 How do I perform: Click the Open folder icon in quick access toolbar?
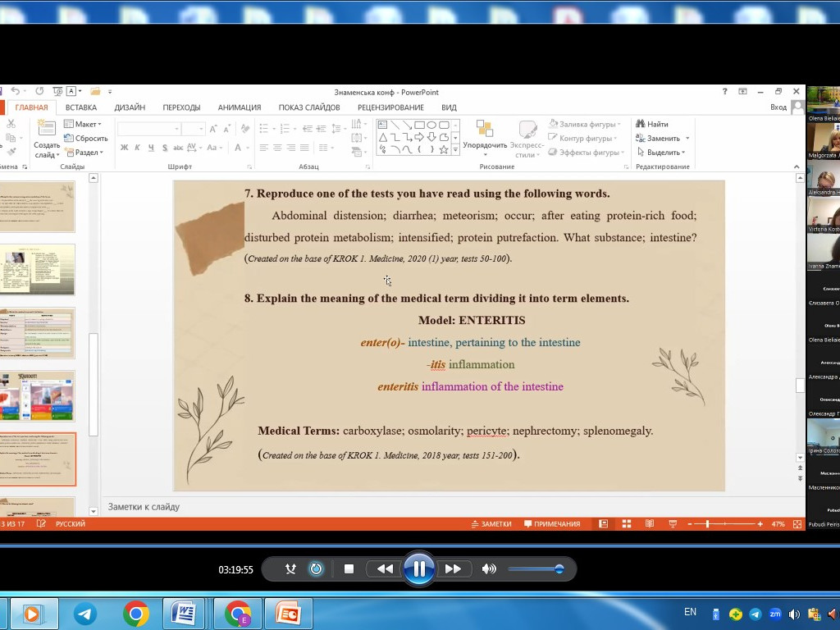point(95,92)
